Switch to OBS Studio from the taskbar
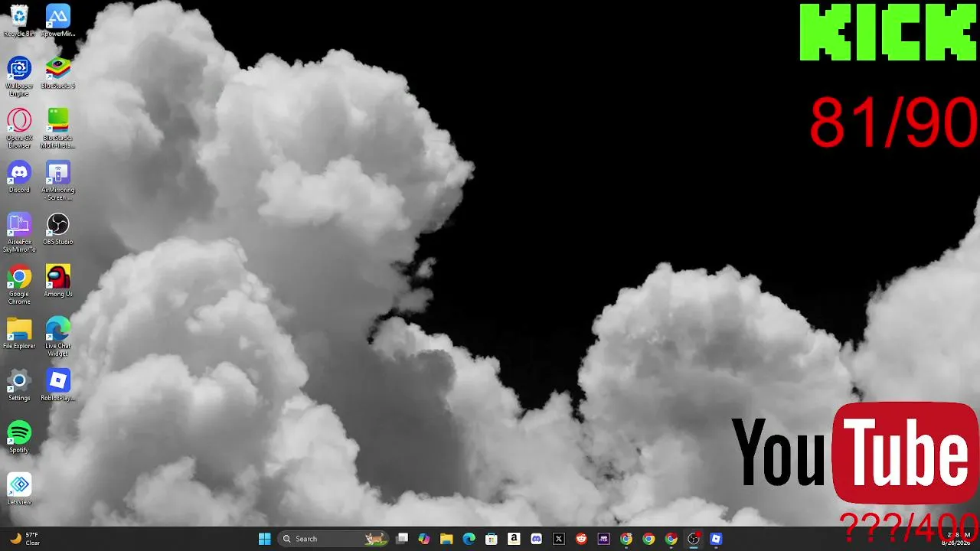Viewport: 980px width, 551px height. pos(694,539)
